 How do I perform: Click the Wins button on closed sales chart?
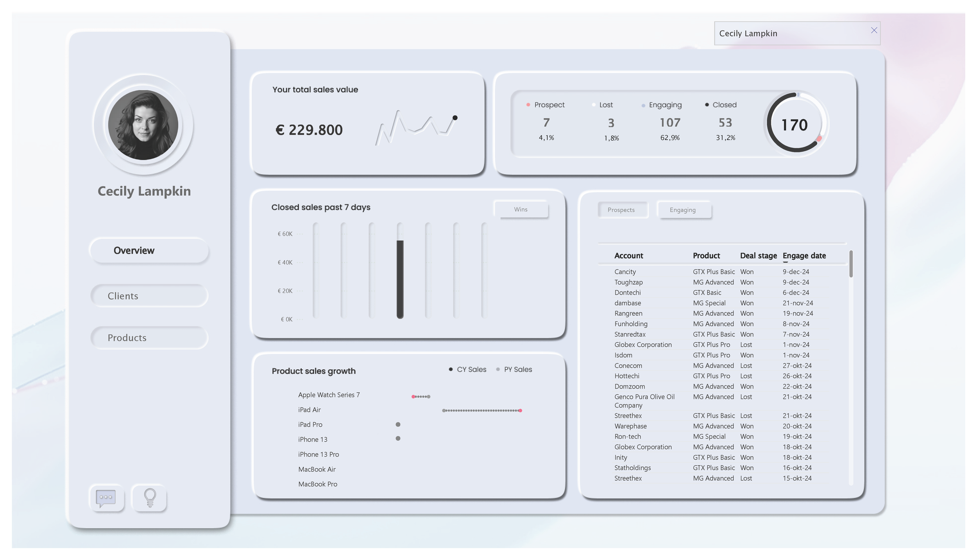(x=521, y=209)
